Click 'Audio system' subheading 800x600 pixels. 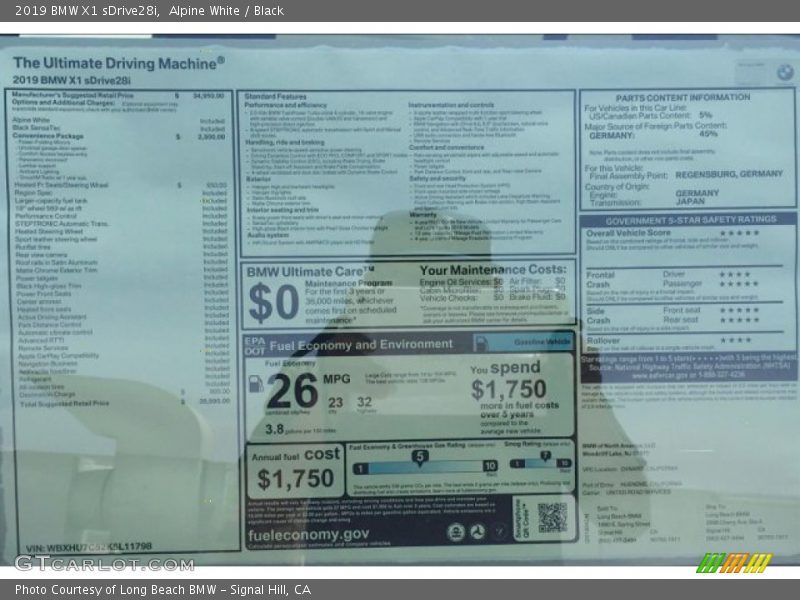point(268,235)
